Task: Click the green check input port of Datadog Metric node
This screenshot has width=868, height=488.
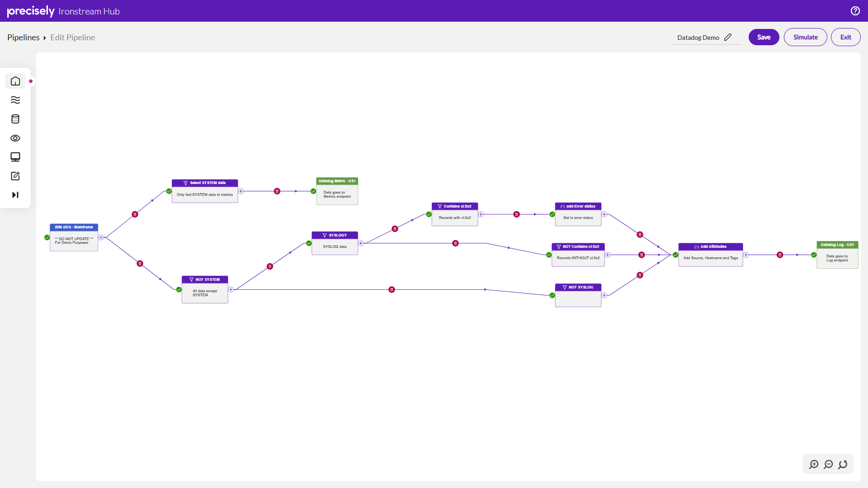Action: tap(313, 191)
